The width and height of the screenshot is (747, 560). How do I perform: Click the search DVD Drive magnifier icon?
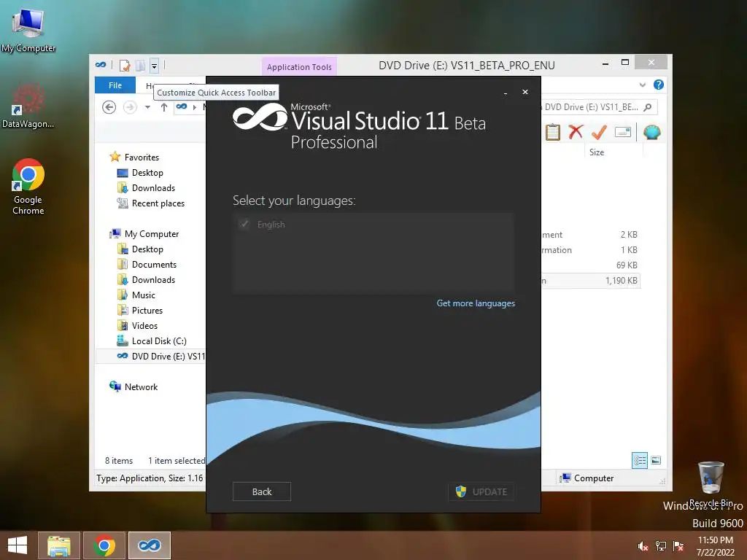click(x=648, y=107)
